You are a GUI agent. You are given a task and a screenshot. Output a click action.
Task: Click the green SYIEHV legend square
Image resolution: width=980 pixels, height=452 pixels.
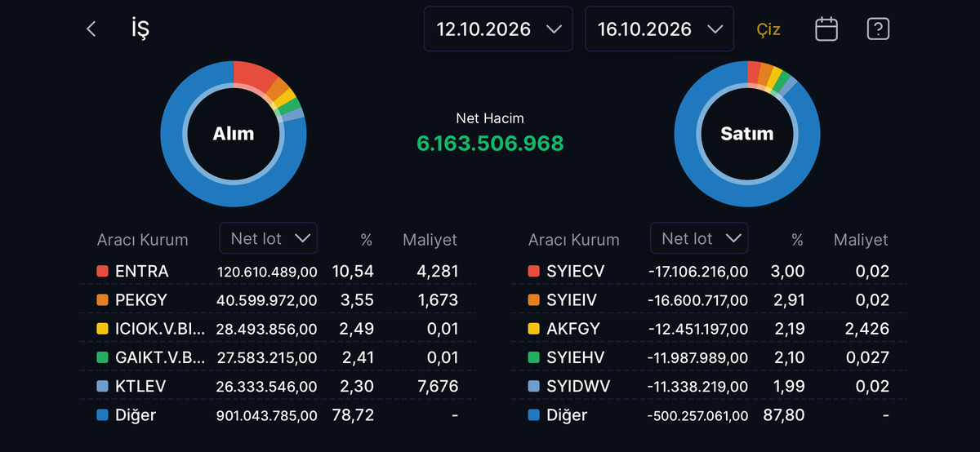(533, 357)
